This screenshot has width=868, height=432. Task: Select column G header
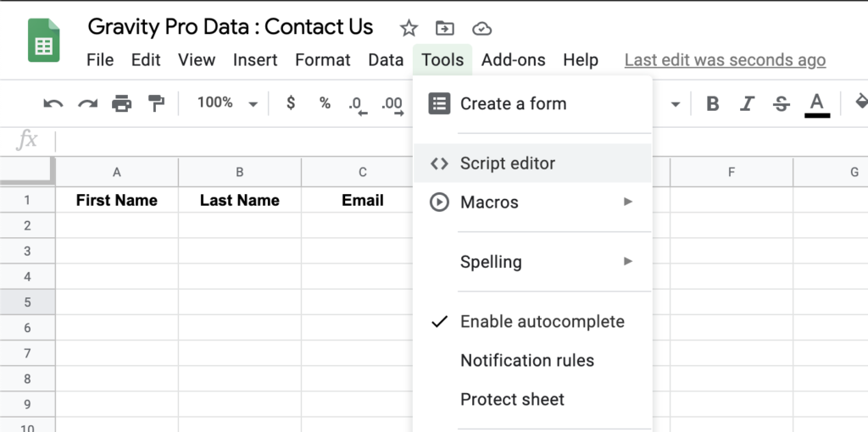tap(831, 173)
